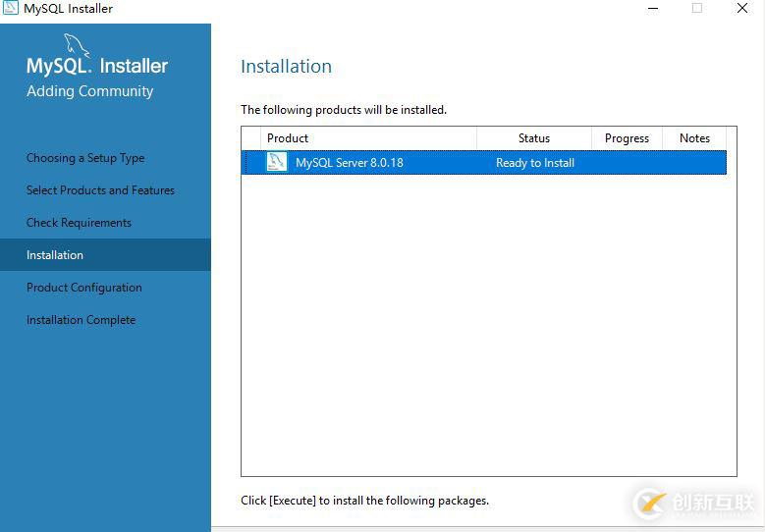This screenshot has width=765, height=532.
Task: Click the Ready to Install status cell
Action: tap(535, 163)
